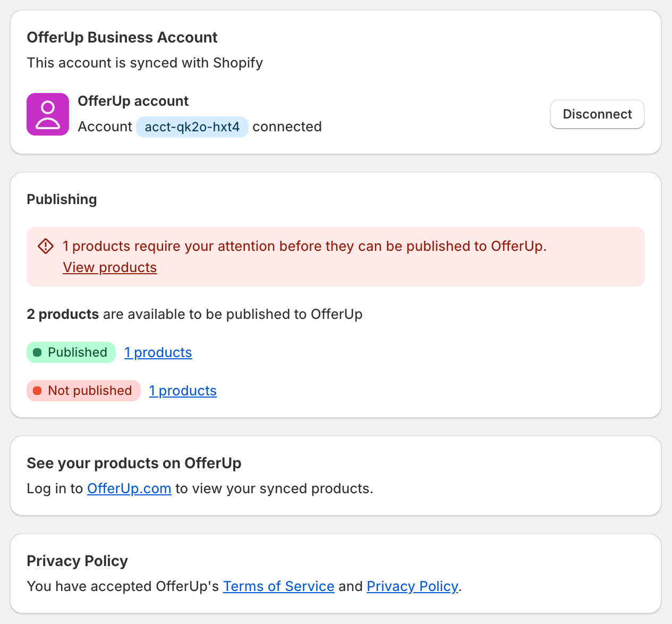Open OfferUp's Privacy Policy link
Viewport: 672px width, 624px height.
pos(412,586)
